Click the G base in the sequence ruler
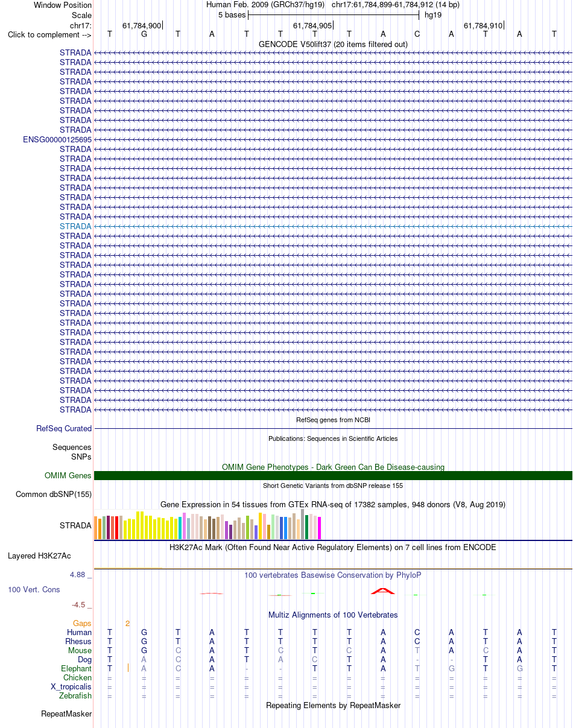The image size is (573, 728). 144,34
